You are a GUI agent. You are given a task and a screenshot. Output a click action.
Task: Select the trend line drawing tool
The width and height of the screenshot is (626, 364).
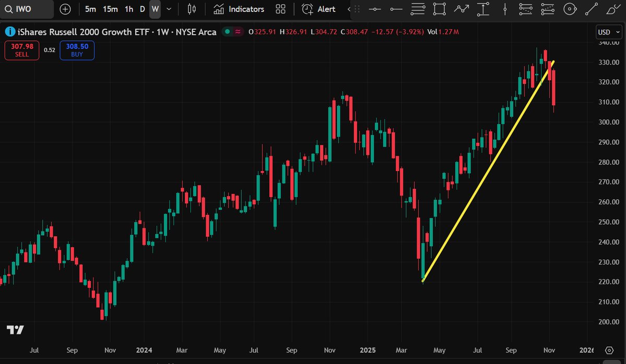pos(591,9)
